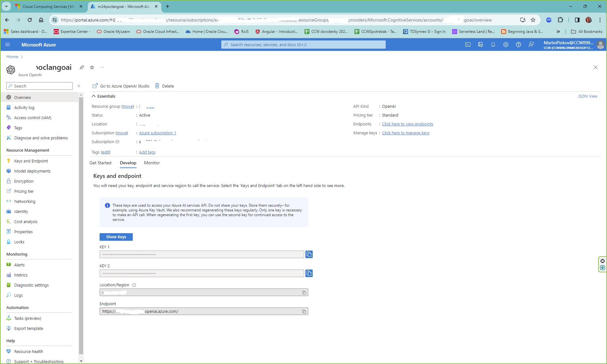Select the Develop tab
This screenshot has width=607, height=364.
click(x=128, y=163)
